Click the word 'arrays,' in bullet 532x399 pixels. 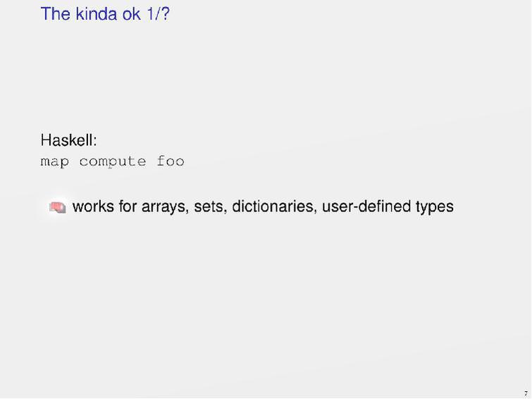coord(165,207)
